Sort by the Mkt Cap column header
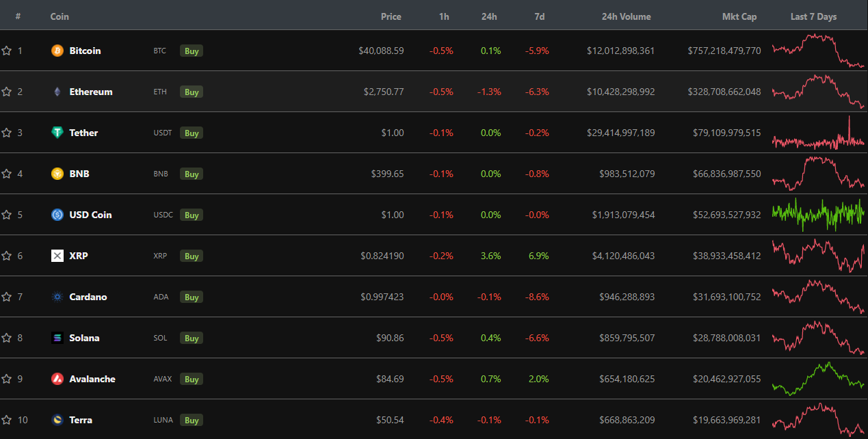The image size is (868, 439). 739,16
